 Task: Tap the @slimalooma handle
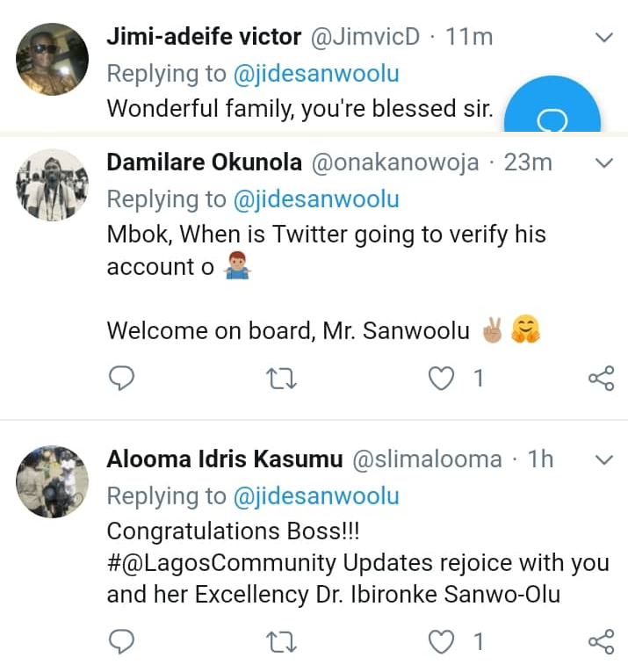(x=427, y=459)
